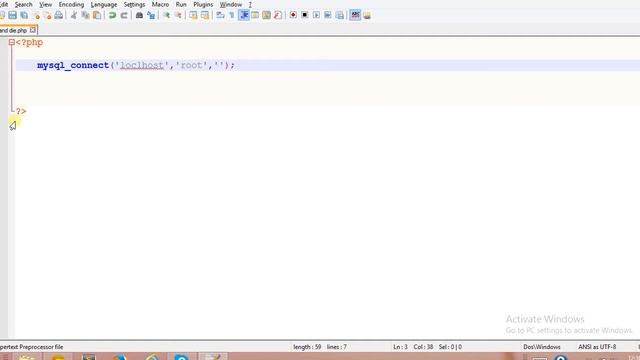640x360 pixels.
Task: Click the ?> closing tag
Action: 21,111
